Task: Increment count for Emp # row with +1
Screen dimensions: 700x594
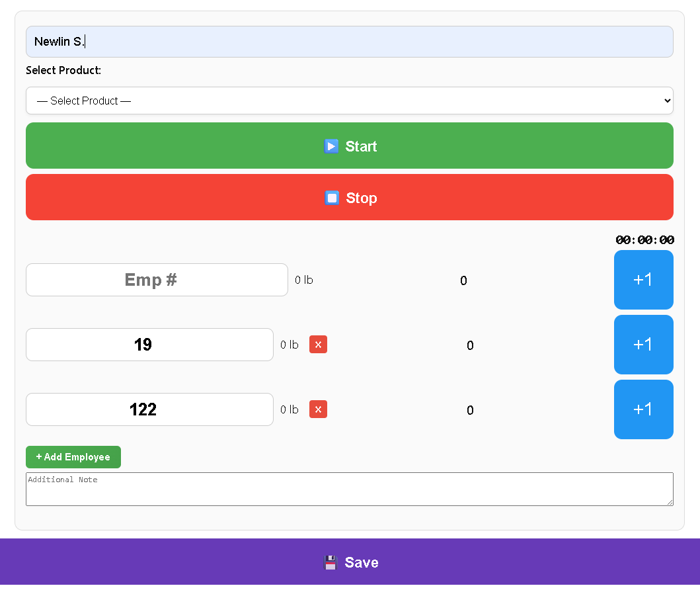Action: pos(643,280)
